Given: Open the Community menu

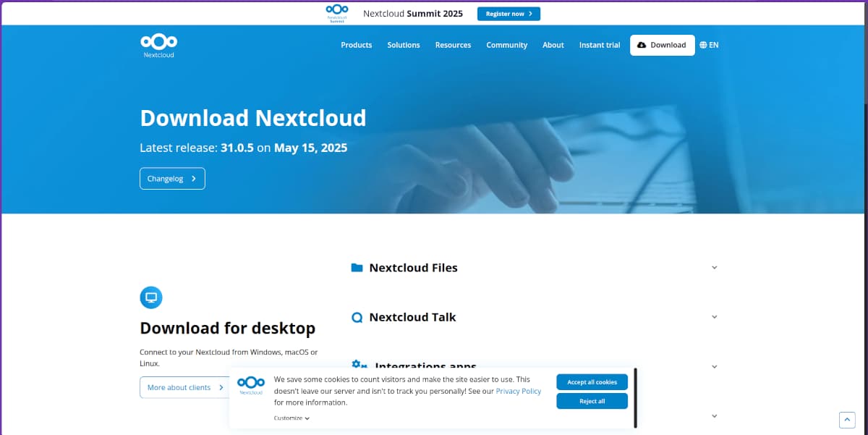Looking at the screenshot, I should click(507, 45).
